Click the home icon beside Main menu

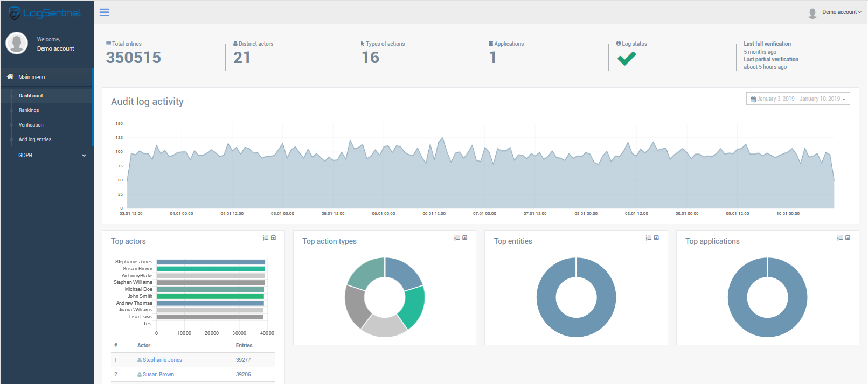[10, 77]
